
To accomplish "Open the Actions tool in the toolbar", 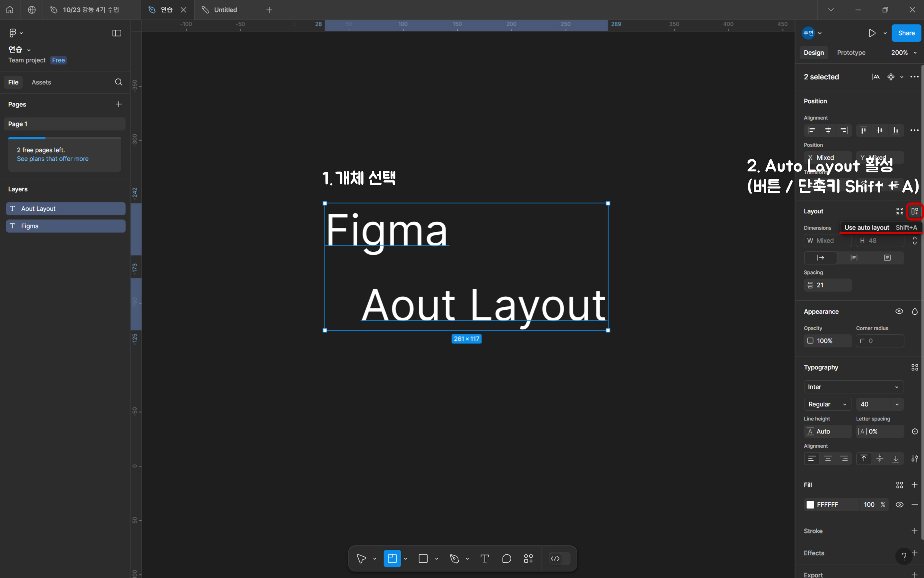I will pyautogui.click(x=529, y=558).
